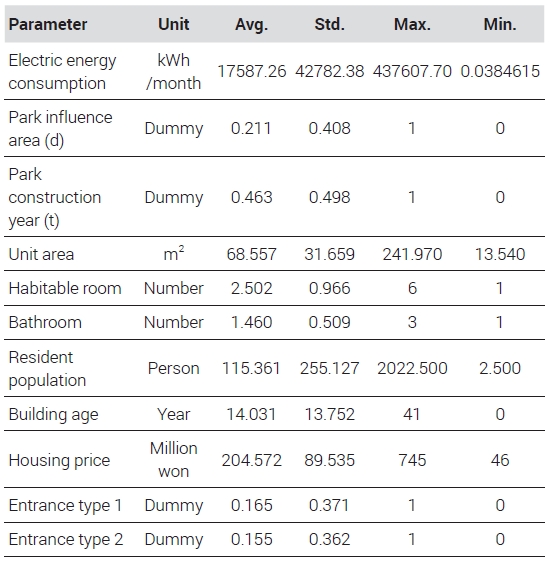
Task: Click the Housing price row label
Action: (x=59, y=461)
